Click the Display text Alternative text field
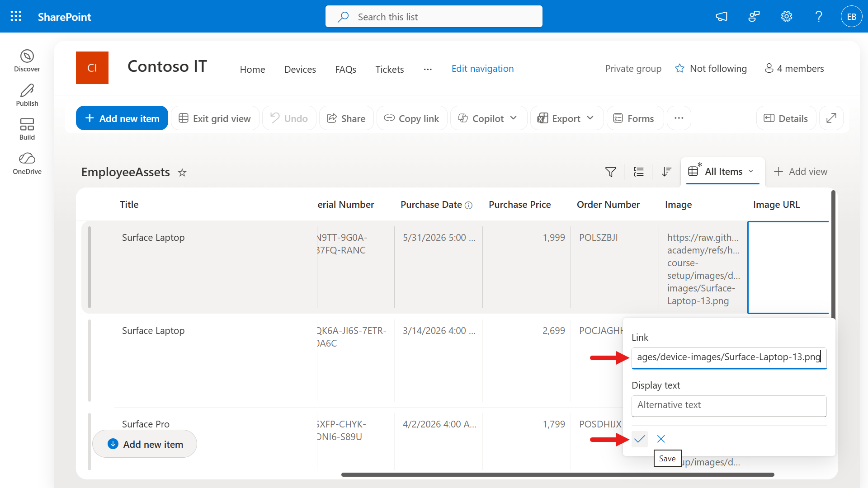The height and width of the screenshot is (488, 868). pyautogui.click(x=729, y=406)
